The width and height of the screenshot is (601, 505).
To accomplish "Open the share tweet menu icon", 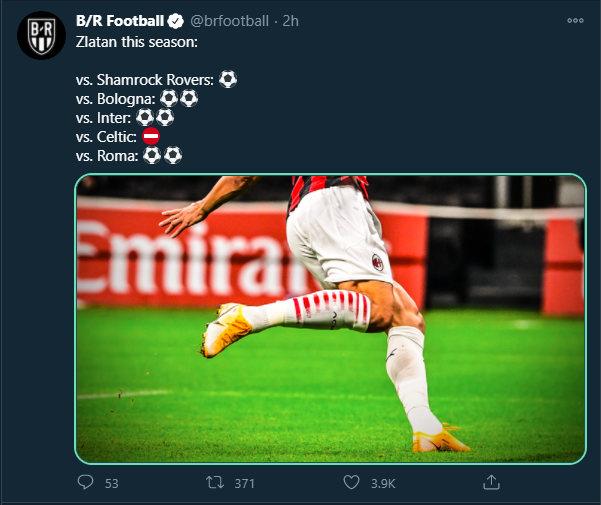I will pos(491,482).
